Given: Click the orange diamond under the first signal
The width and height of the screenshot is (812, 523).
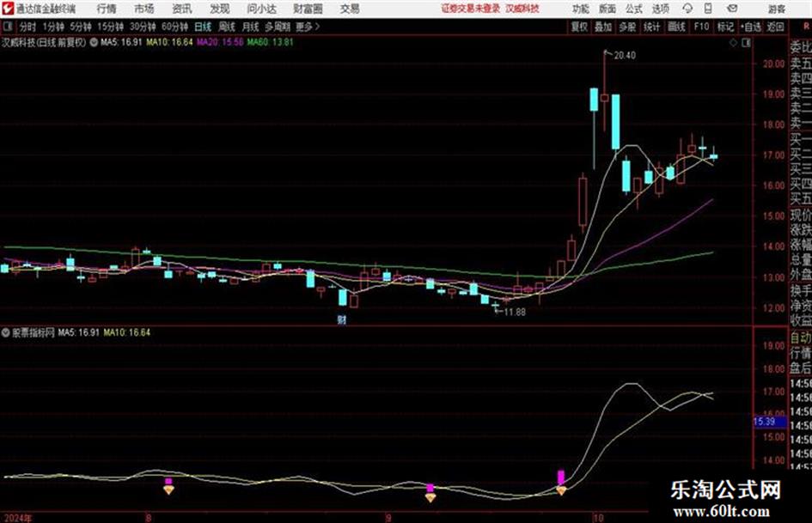Looking at the screenshot, I should pos(168,490).
